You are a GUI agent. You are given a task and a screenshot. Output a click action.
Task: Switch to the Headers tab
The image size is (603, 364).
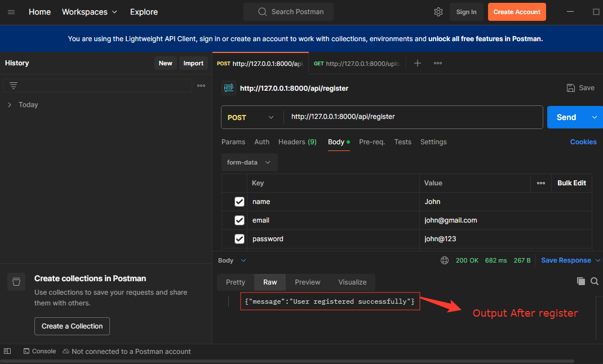[x=297, y=142]
